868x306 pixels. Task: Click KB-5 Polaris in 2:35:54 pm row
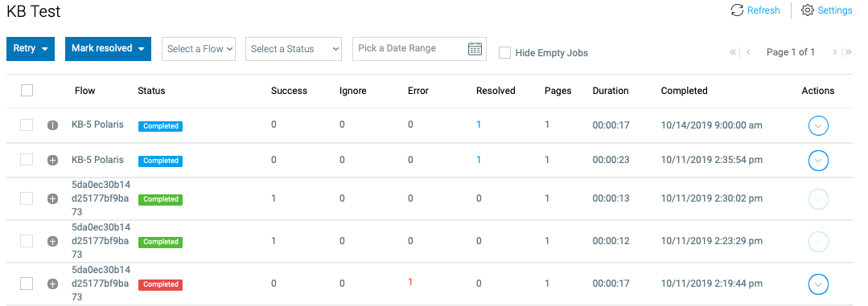point(98,160)
